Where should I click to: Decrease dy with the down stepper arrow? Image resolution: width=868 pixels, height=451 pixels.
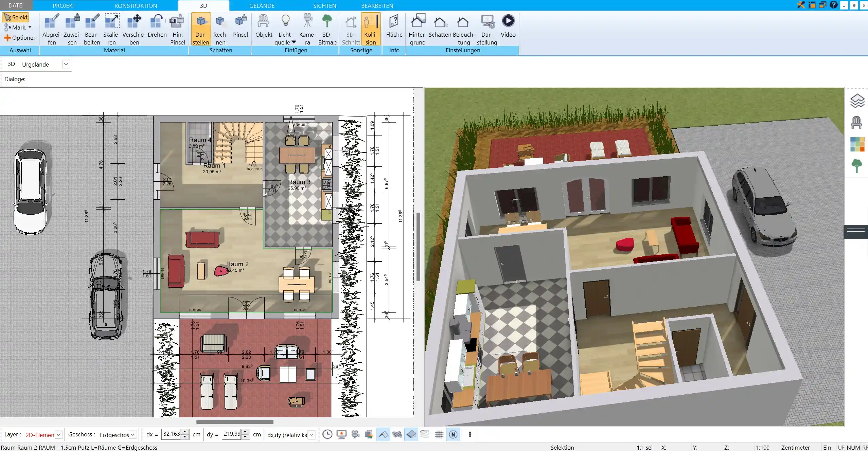pos(245,437)
